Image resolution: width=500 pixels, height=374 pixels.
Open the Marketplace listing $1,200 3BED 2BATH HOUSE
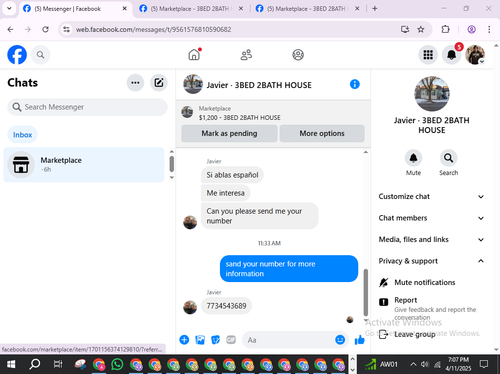239,113
